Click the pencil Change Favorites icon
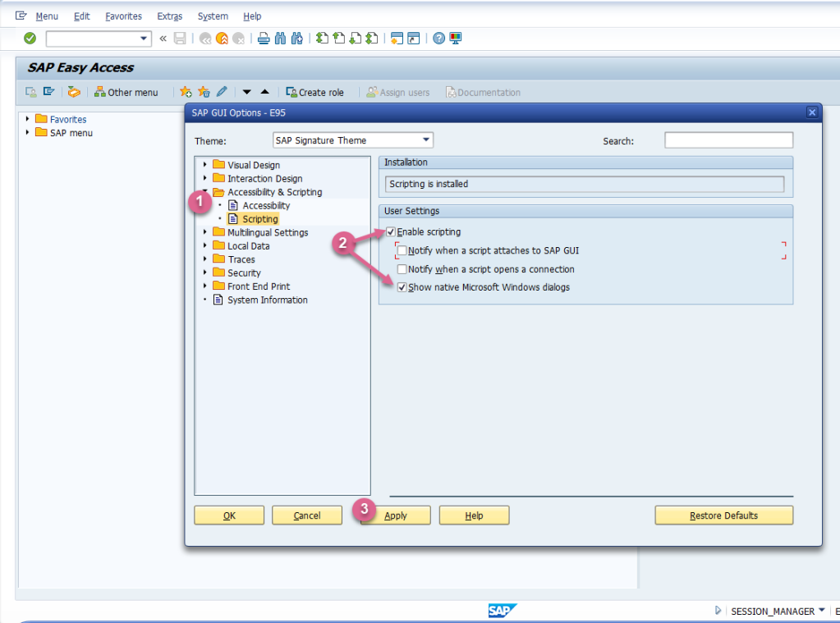 (222, 92)
